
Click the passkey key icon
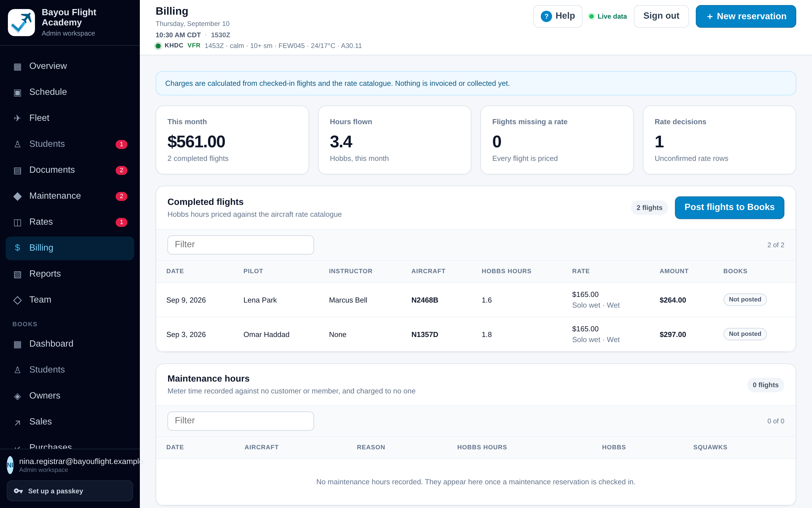[x=18, y=491]
